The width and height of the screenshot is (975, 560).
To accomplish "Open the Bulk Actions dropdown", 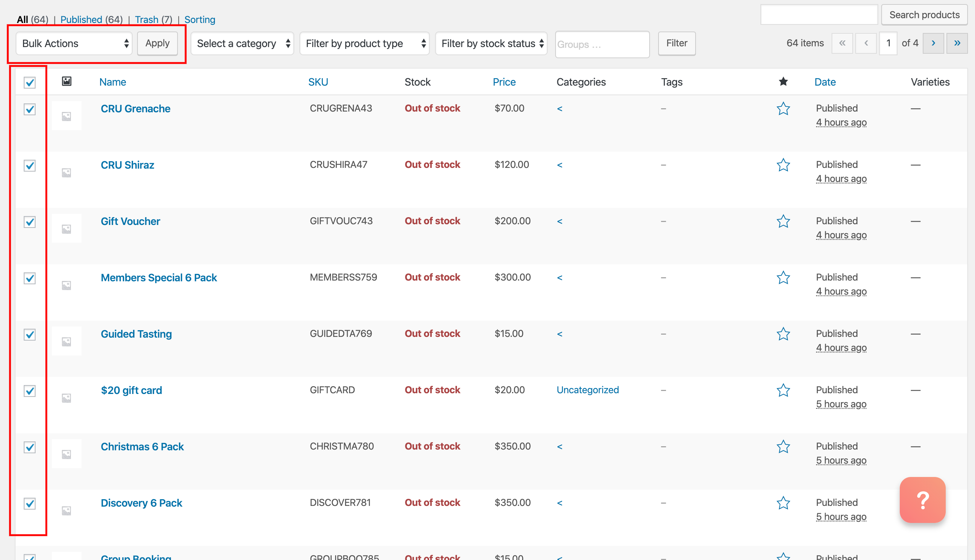I will (x=74, y=43).
